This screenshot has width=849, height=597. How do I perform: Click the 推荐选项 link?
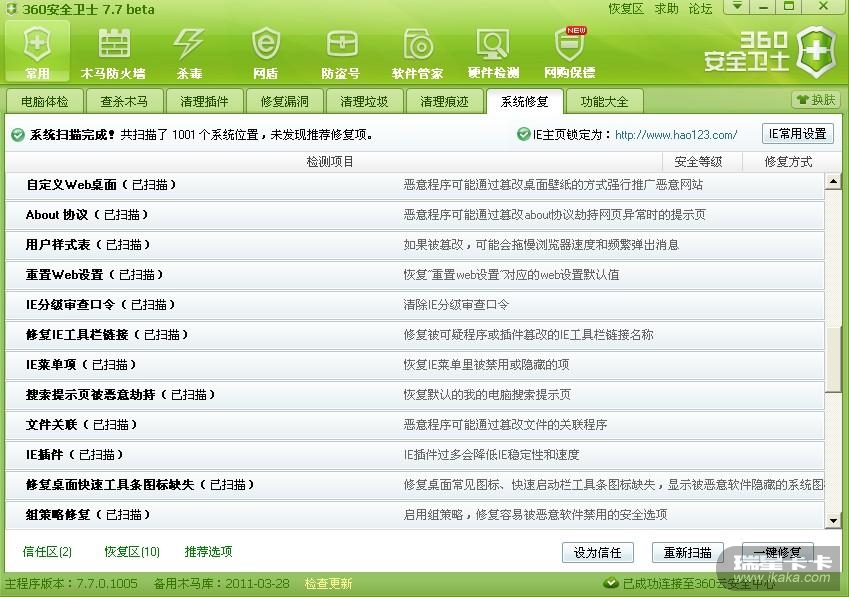click(x=208, y=552)
